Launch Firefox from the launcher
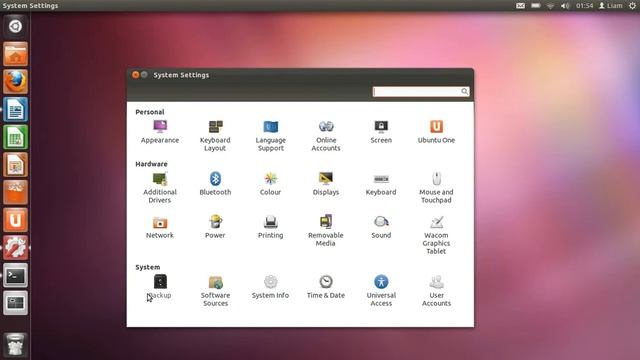Viewport: 640px width, 360px height. [16, 82]
